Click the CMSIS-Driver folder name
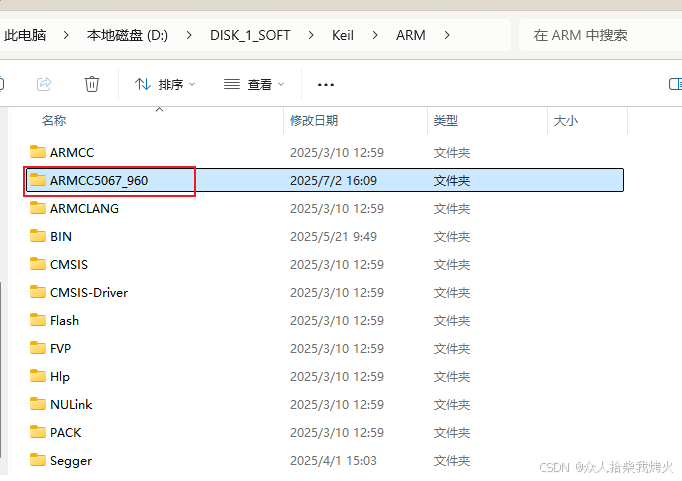 [89, 293]
